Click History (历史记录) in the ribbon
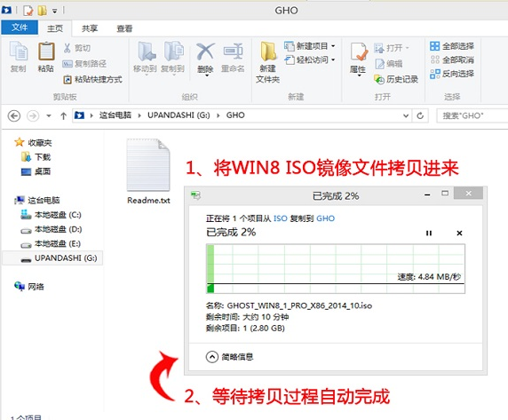 [x=396, y=79]
